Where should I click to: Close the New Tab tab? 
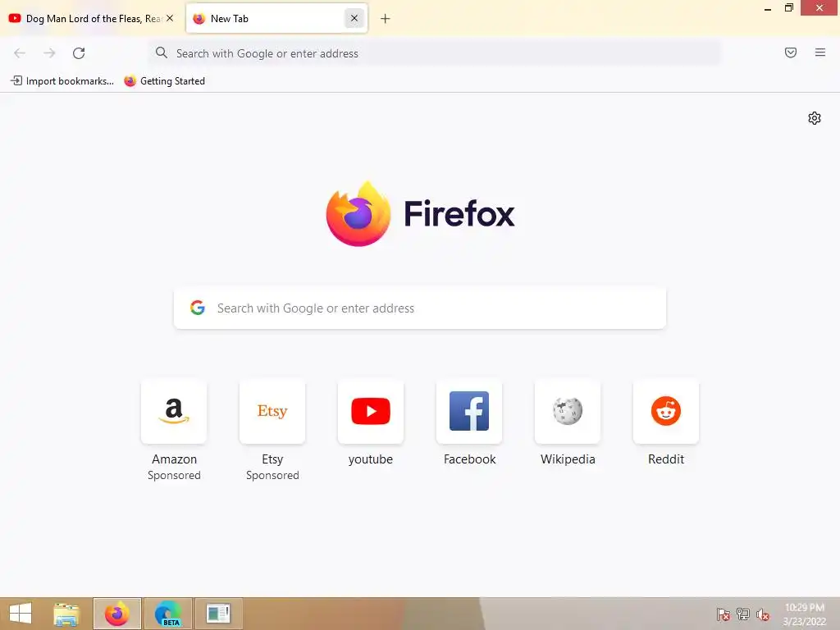[354, 18]
